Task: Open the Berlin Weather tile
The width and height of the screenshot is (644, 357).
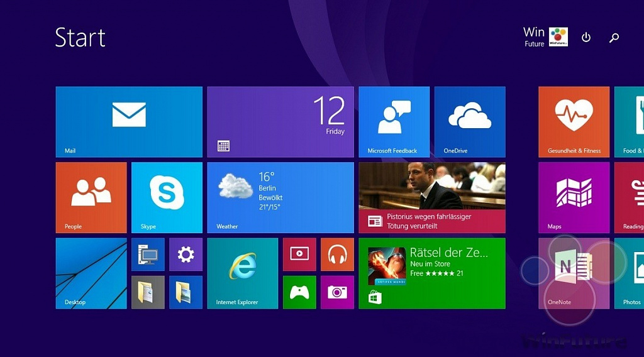Action: pos(280,197)
